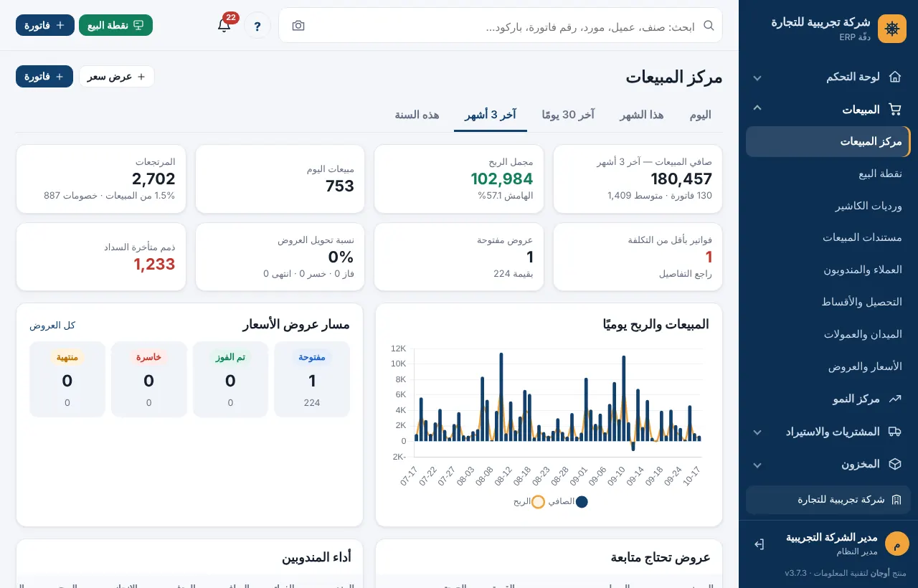Switch to the هذا الشهر tab

point(642,115)
